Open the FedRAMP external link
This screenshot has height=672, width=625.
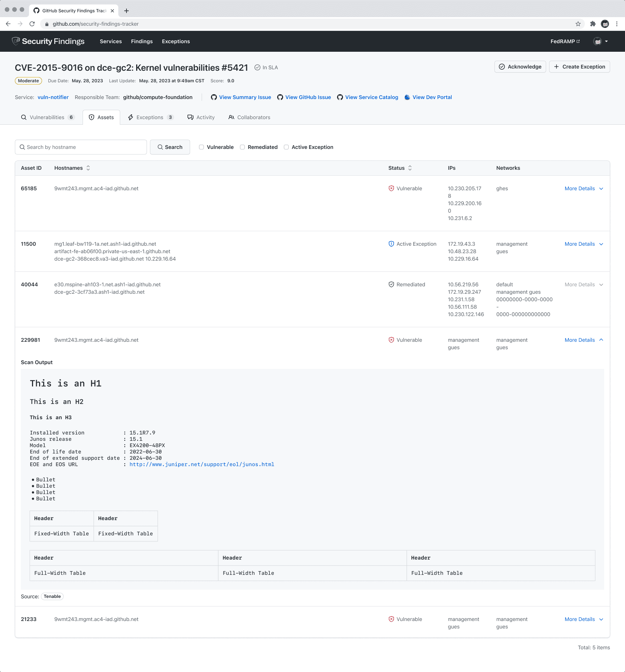pos(565,41)
